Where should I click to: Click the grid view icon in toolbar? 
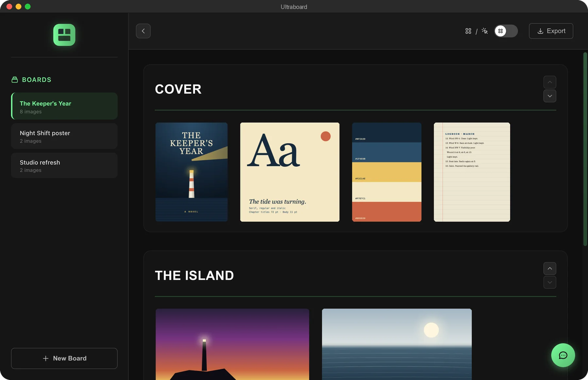pyautogui.click(x=468, y=31)
